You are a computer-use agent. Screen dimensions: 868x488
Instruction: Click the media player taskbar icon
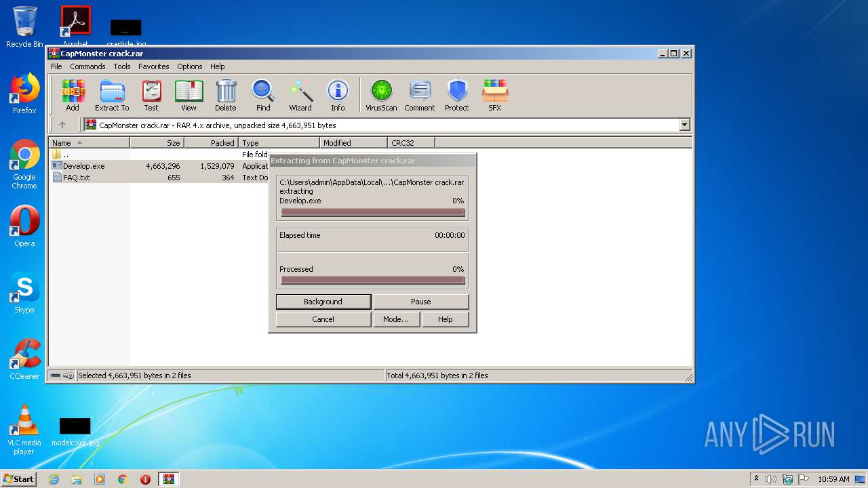[100, 479]
